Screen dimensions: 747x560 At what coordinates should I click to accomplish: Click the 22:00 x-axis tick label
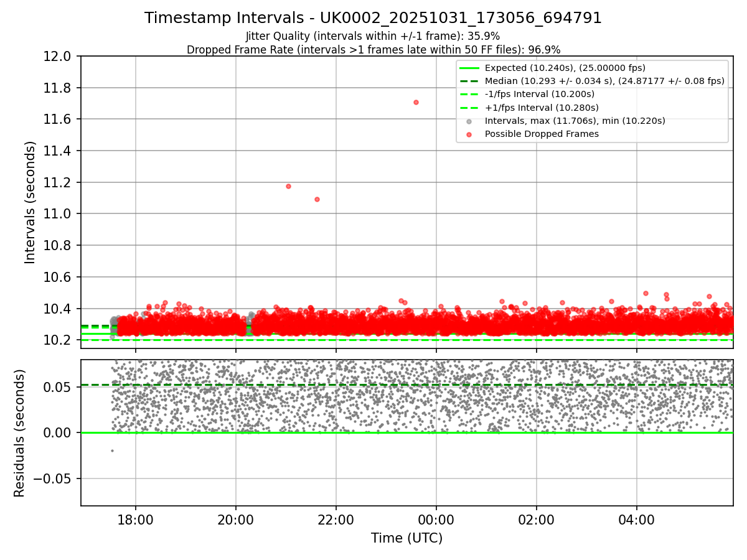336,519
